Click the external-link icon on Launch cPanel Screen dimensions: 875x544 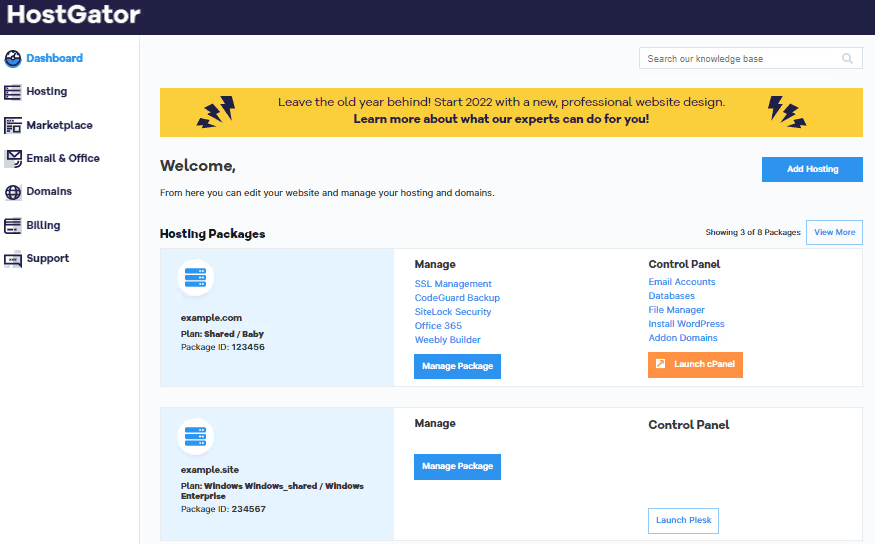660,364
